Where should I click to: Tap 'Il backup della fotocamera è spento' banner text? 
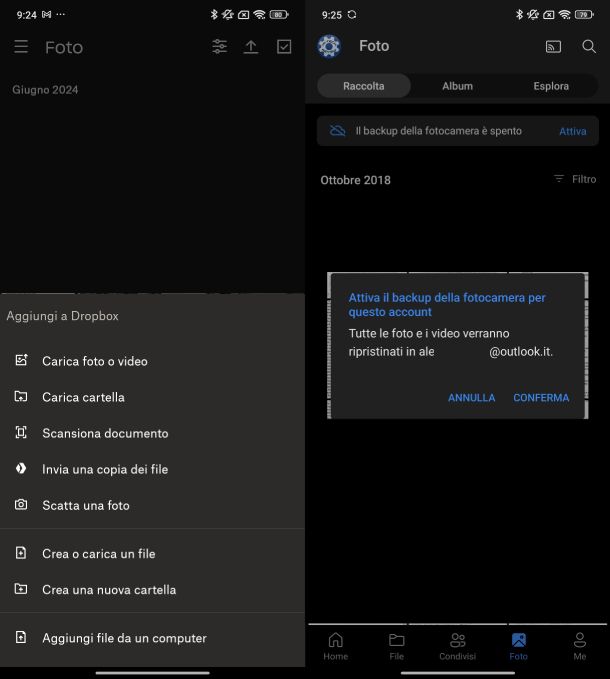pyautogui.click(x=439, y=131)
